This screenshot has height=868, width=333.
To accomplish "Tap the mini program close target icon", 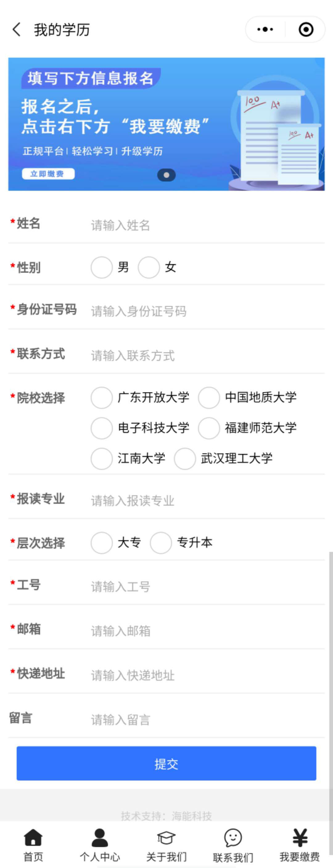I will pyautogui.click(x=306, y=29).
